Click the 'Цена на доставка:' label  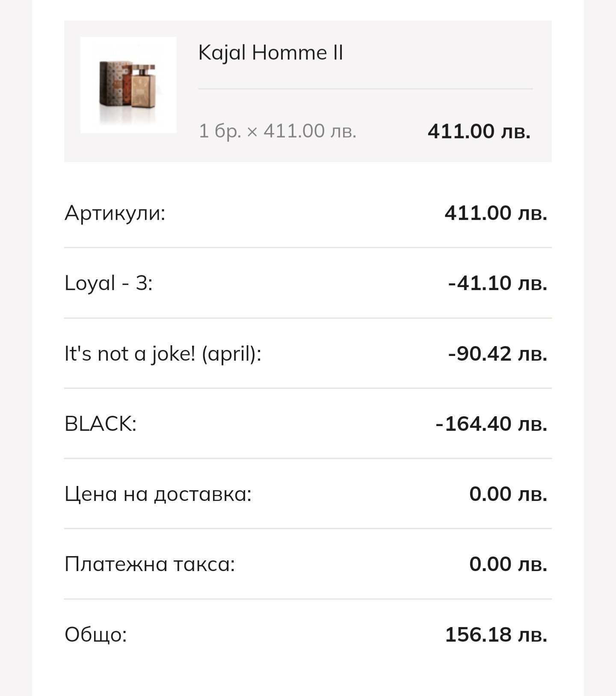(158, 494)
